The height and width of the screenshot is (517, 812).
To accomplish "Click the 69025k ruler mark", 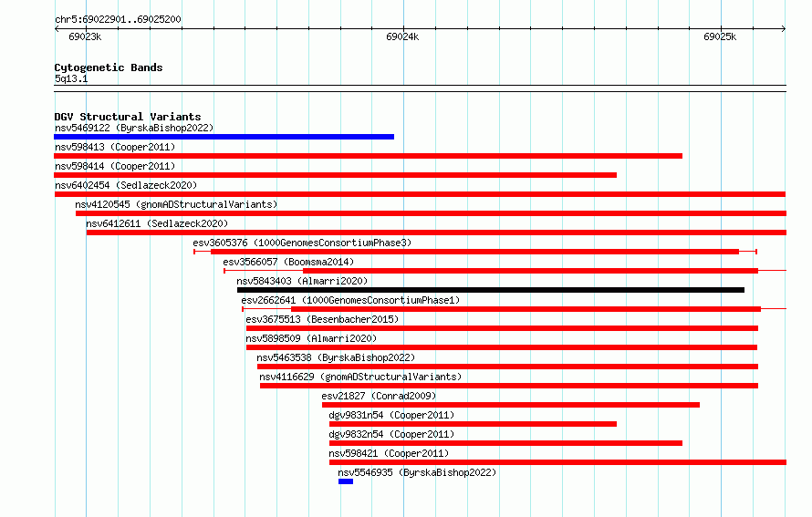I will 720,36.
